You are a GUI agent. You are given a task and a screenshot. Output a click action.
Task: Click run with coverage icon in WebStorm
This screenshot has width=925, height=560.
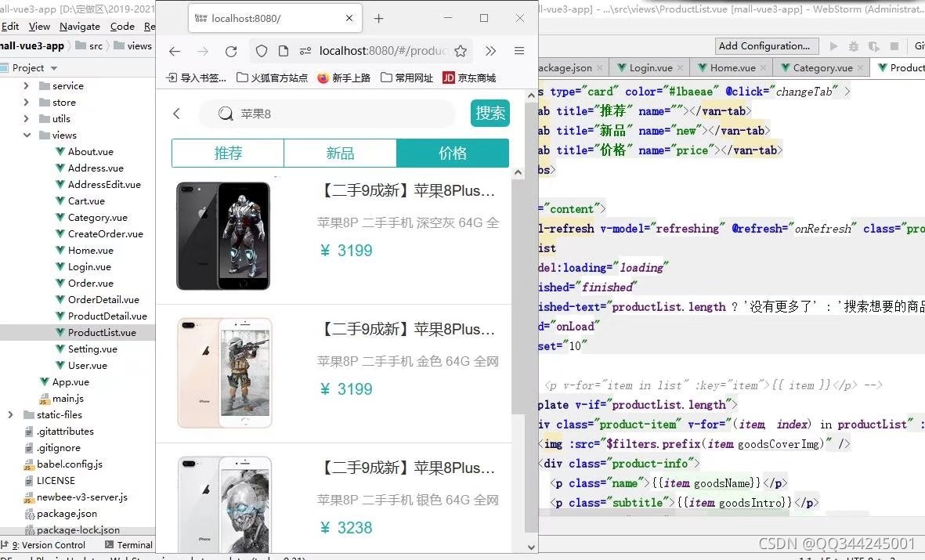pyautogui.click(x=873, y=46)
